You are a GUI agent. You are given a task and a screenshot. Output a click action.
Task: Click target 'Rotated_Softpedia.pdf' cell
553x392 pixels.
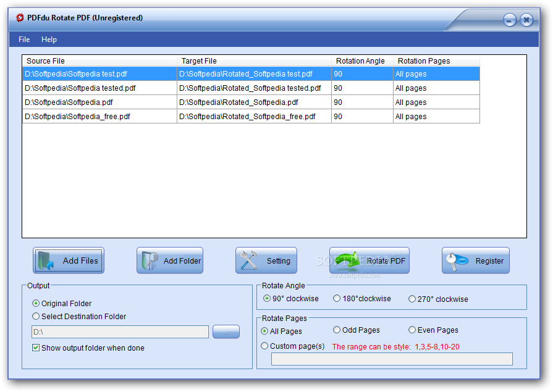(x=255, y=102)
